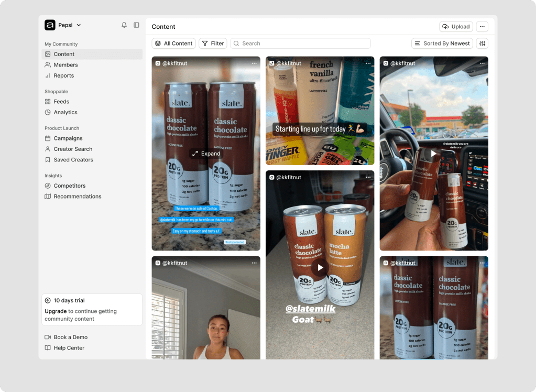
Task: Open Members in the sidebar
Action: 65,65
